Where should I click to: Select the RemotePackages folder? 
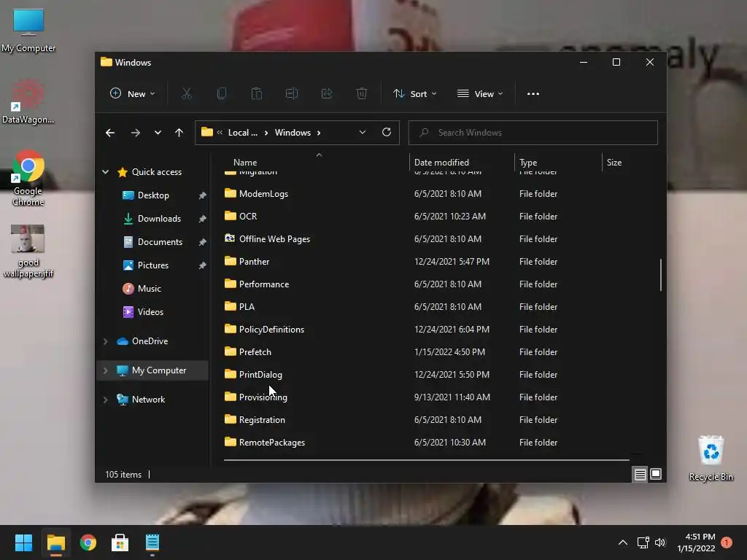click(272, 443)
